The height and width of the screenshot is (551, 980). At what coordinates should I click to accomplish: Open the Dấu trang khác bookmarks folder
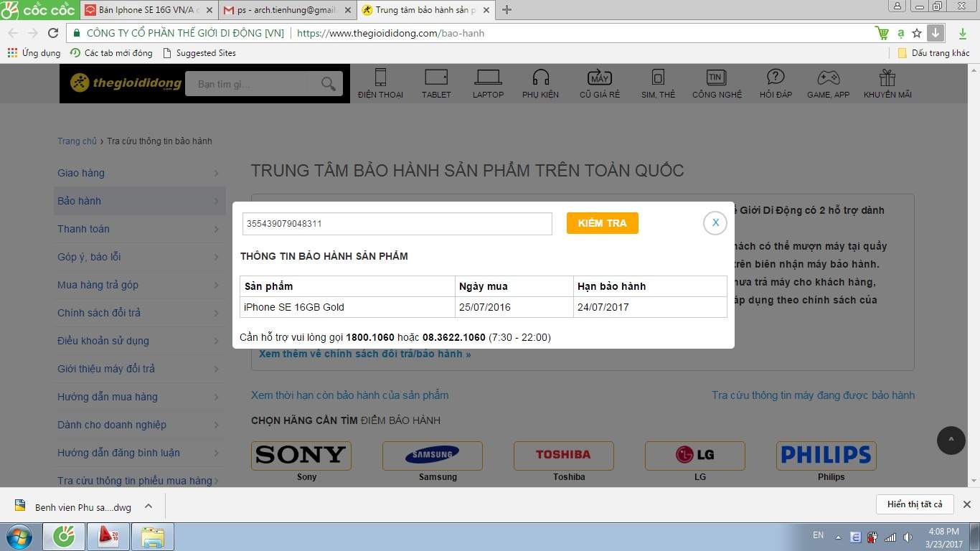click(x=933, y=53)
